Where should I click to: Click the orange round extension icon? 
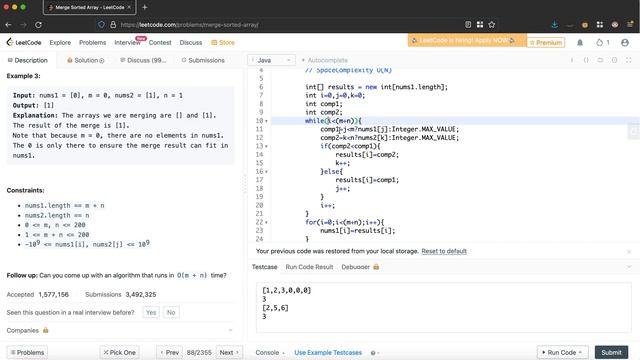click(x=584, y=25)
